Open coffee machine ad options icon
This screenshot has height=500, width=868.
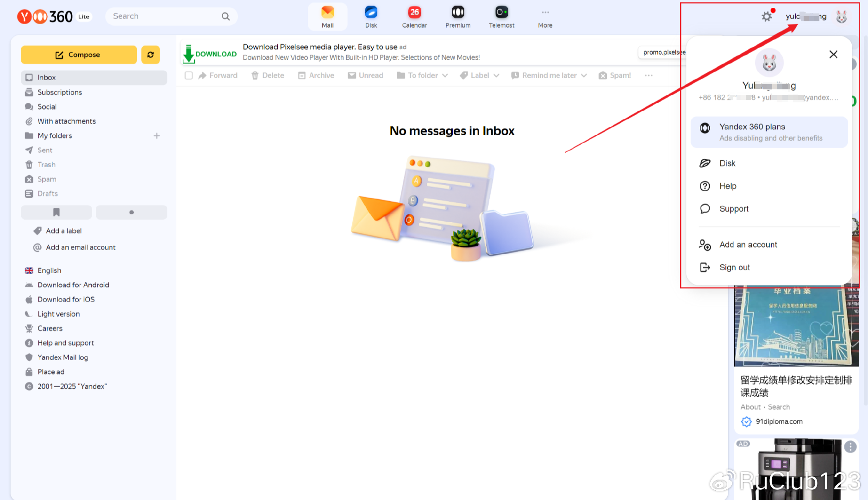point(850,446)
